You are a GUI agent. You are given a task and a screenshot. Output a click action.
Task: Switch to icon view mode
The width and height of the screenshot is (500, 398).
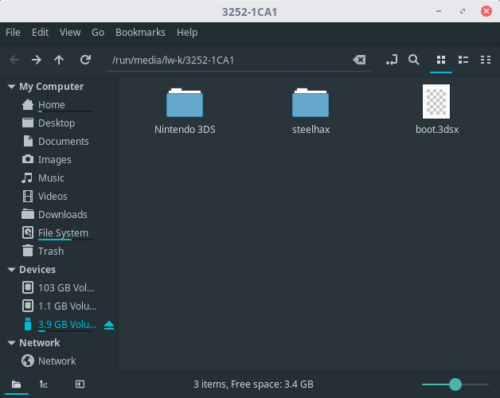pyautogui.click(x=441, y=60)
